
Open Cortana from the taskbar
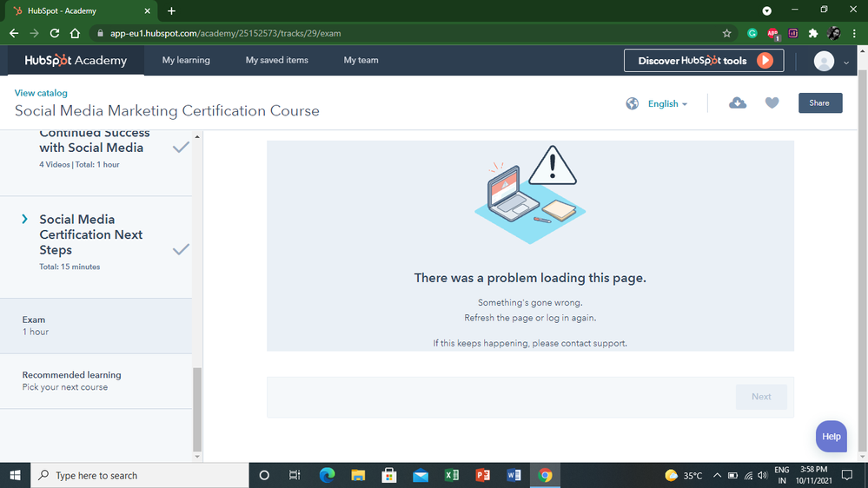264,475
